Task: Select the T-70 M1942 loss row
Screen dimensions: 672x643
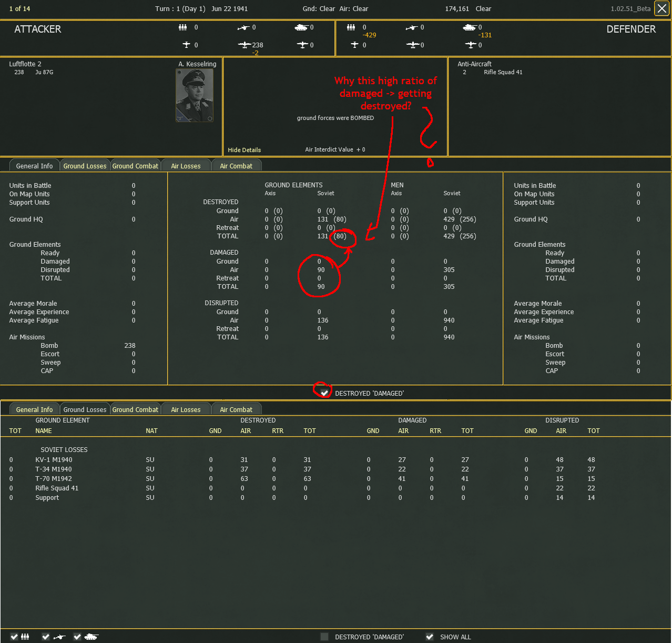Action: 335,478
